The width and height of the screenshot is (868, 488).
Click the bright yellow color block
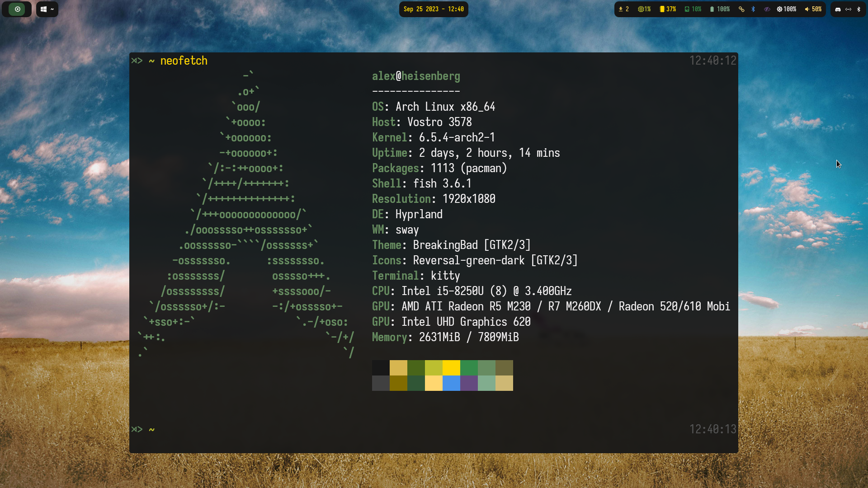pos(451,368)
